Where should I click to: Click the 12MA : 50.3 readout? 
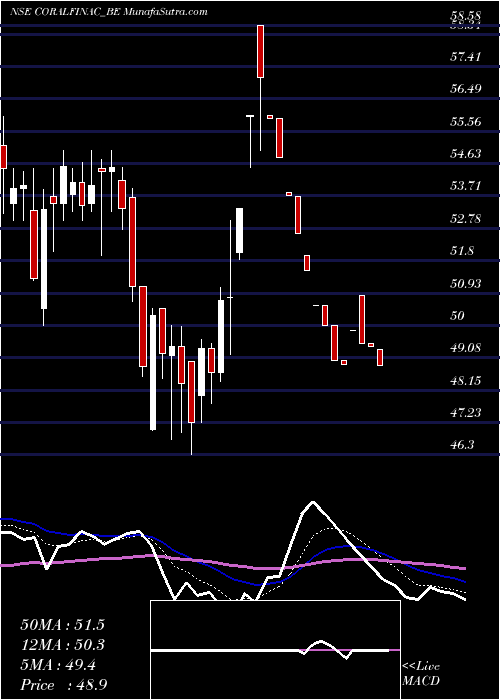tap(62, 645)
